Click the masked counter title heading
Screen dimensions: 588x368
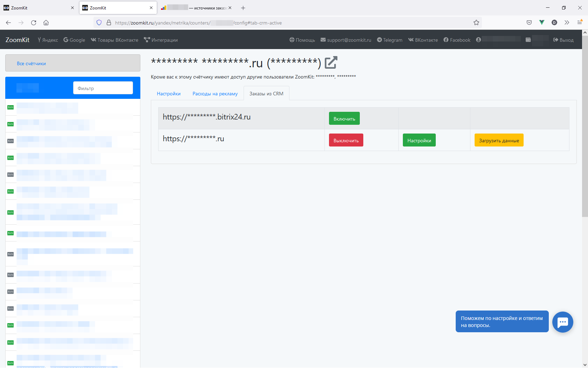(236, 63)
